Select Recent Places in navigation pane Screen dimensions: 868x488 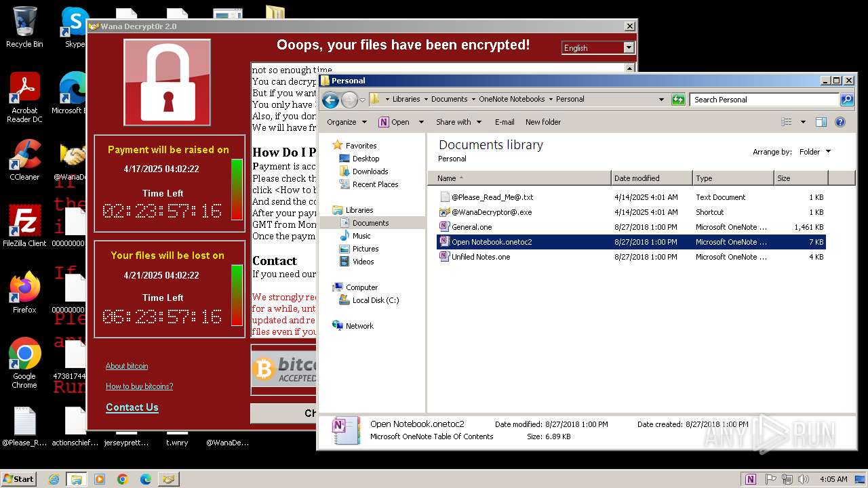pyautogui.click(x=375, y=184)
